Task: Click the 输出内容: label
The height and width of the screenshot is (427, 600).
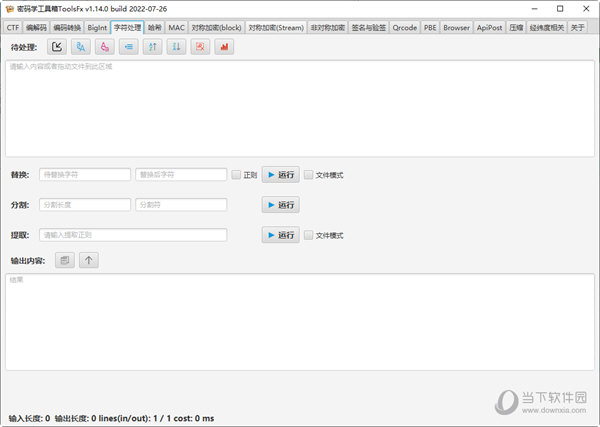Action: (x=28, y=261)
